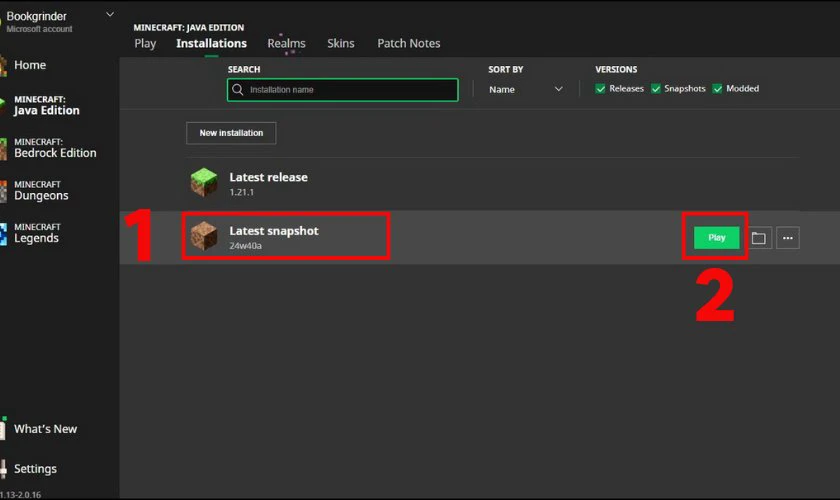Click the launcher version number text
The width and height of the screenshot is (840, 500).
click(20, 495)
